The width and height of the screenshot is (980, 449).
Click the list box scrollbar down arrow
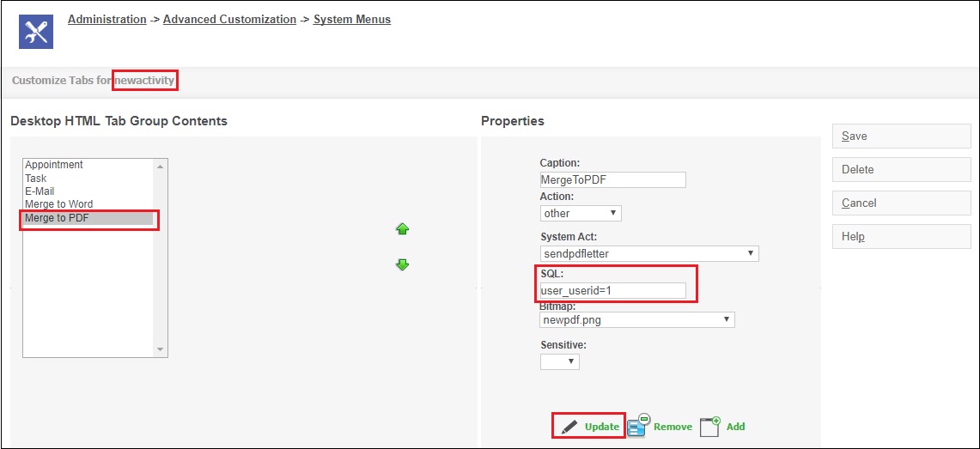pyautogui.click(x=160, y=349)
